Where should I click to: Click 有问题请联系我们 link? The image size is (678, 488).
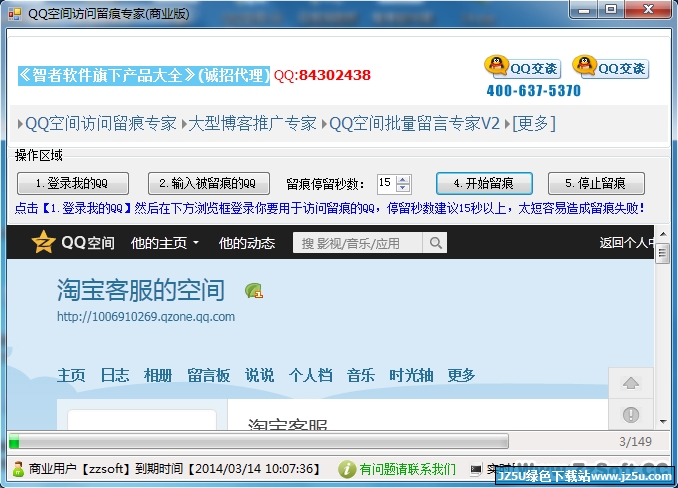tap(407, 469)
